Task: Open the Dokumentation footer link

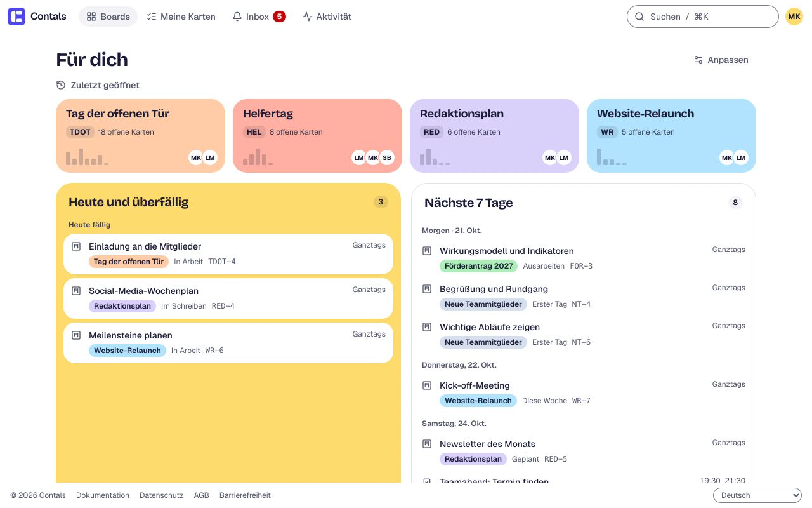Action: coord(103,495)
